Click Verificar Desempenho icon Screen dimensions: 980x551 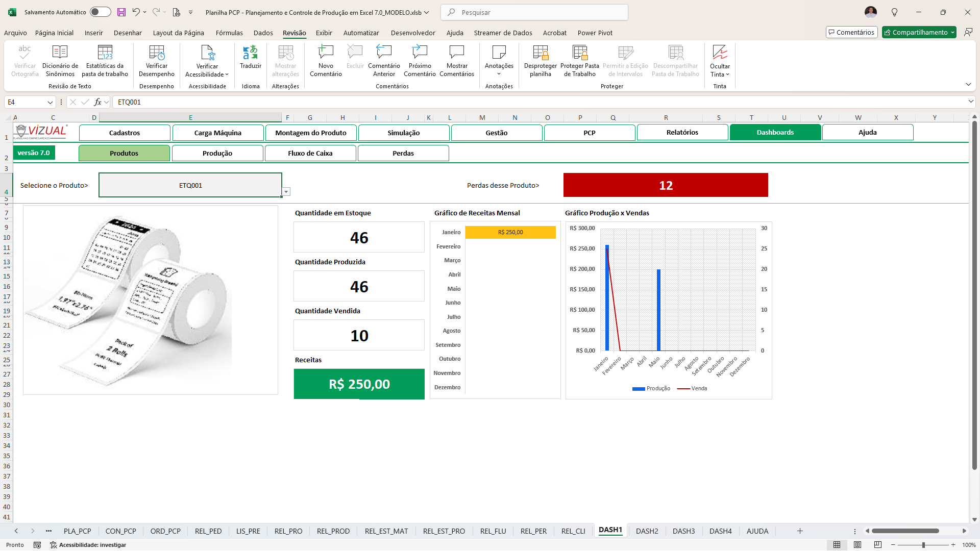click(156, 53)
